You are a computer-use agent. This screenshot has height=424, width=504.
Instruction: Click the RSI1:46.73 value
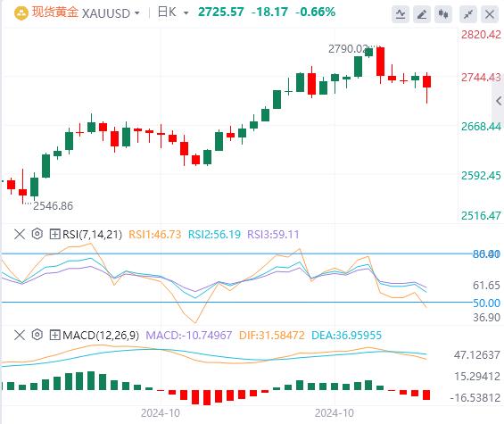155,234
